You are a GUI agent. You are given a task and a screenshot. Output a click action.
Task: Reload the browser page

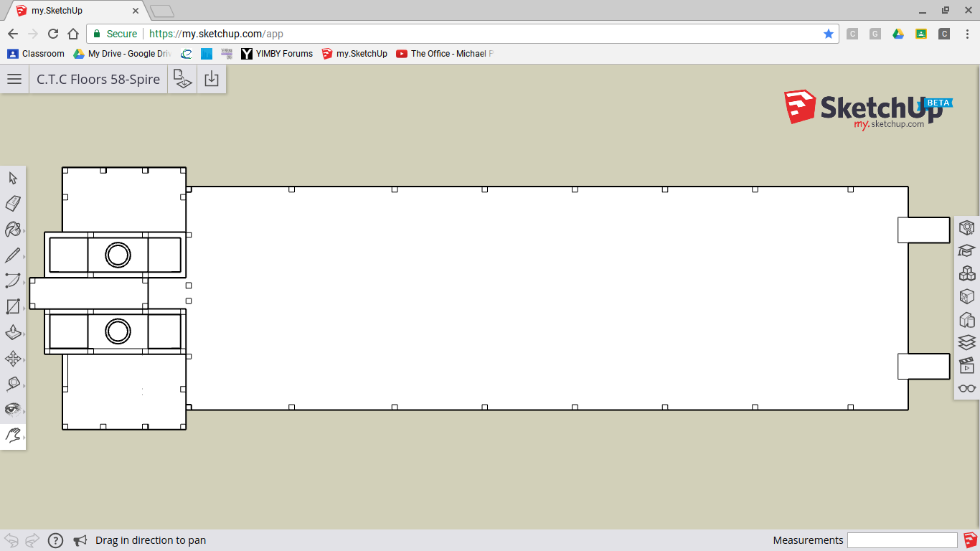click(x=52, y=34)
